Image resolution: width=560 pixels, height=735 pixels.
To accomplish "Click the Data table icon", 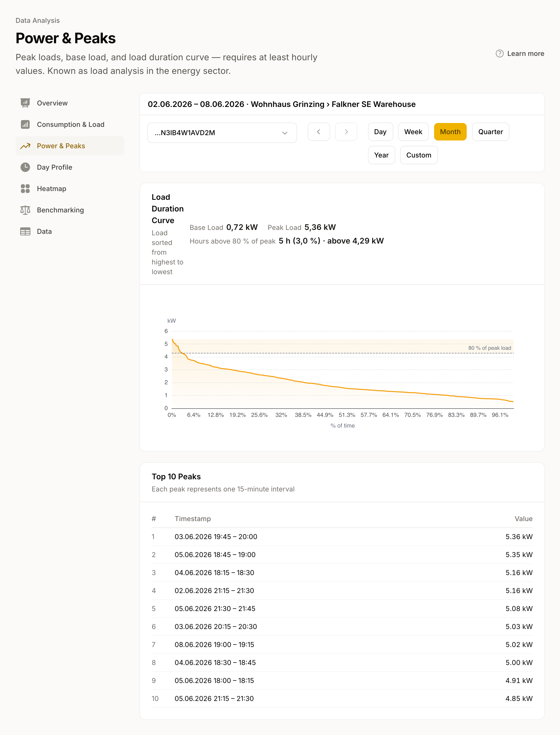I will 25,231.
